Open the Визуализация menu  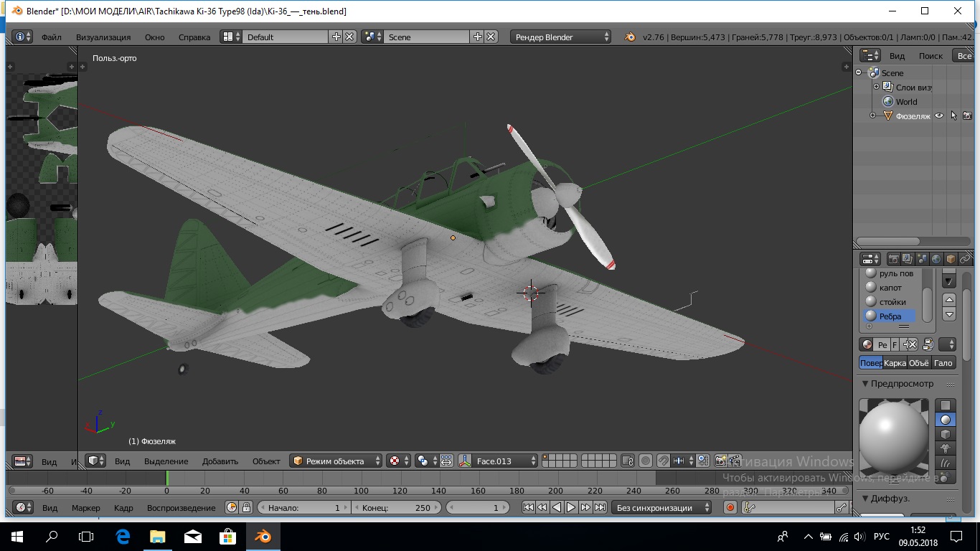coord(103,37)
